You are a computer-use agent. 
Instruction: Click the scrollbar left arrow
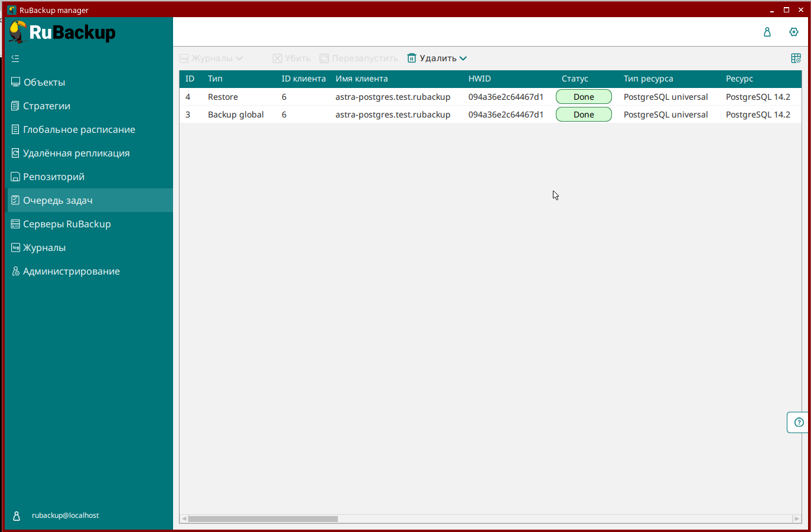click(184, 519)
